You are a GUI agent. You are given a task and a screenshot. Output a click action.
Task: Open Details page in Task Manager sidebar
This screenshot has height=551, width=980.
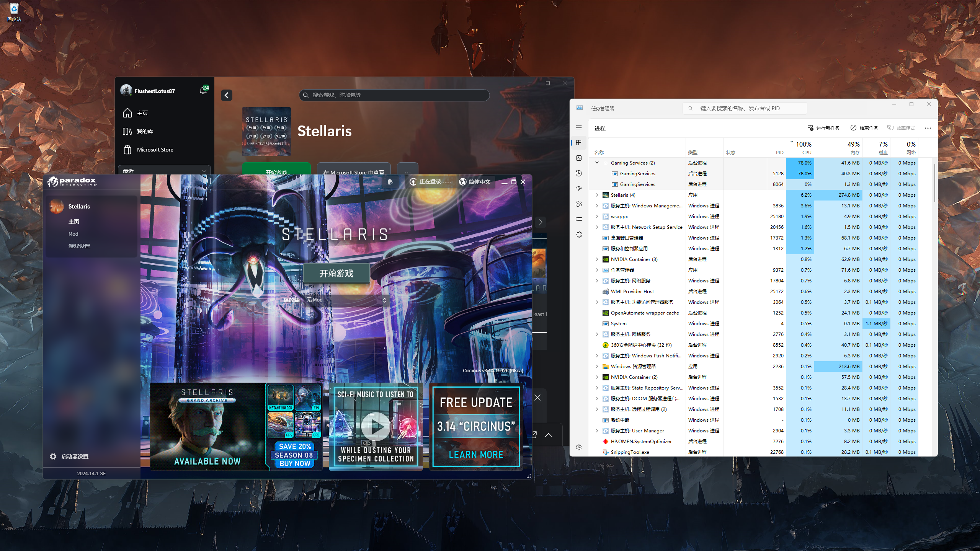579,219
